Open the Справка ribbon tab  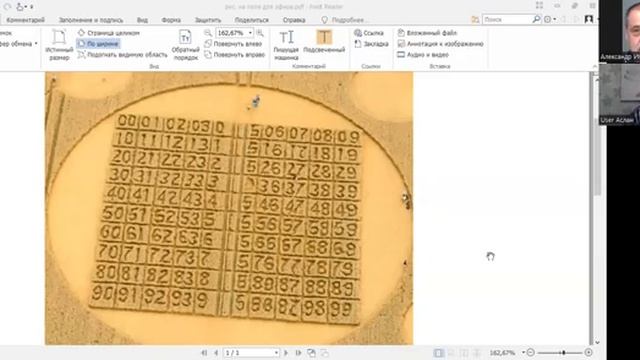tap(294, 20)
